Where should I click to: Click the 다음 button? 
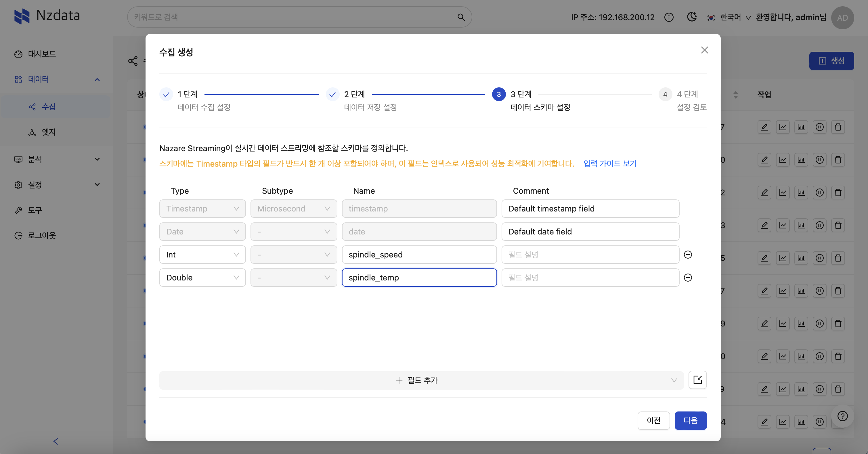[691, 420]
